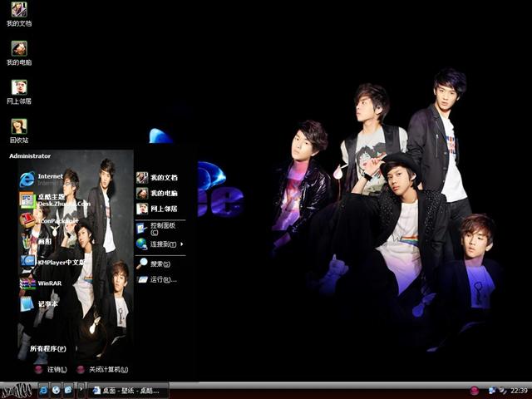This screenshot has width=532, height=399.
Task: Select 我的文档 in Start menu right pane
Action: pos(157,177)
